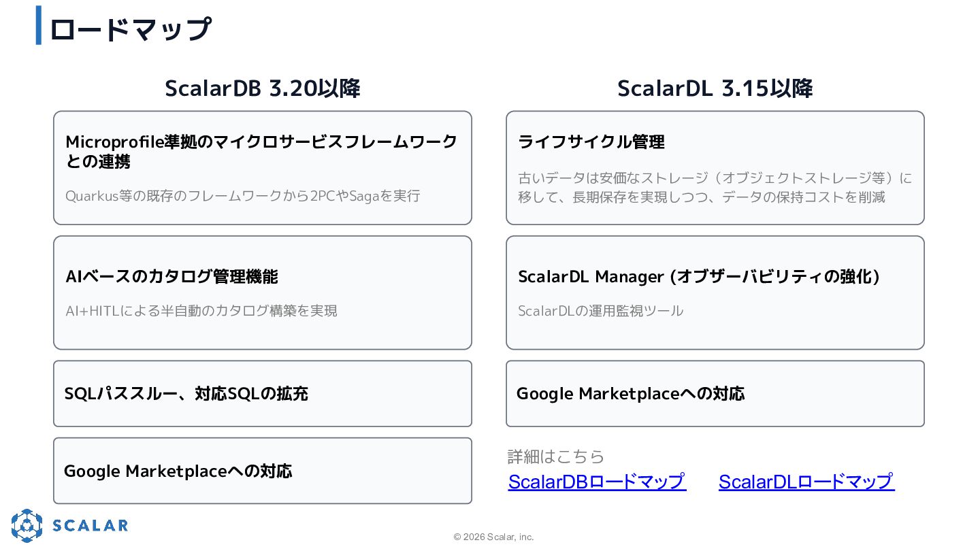980x551 pixels.
Task: Select the ライフサイクル管理 card
Action: 715,168
